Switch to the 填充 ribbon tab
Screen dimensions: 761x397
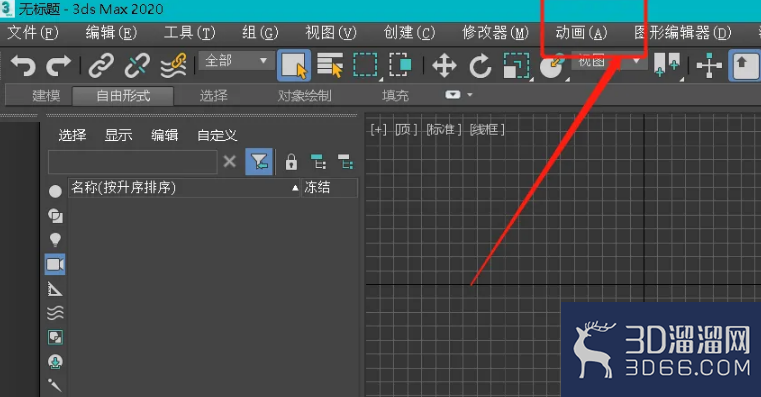(x=395, y=96)
